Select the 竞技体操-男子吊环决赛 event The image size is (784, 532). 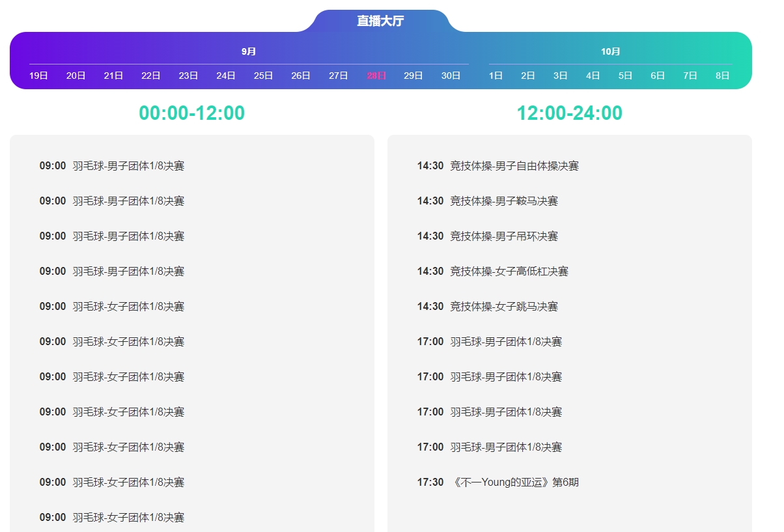[x=503, y=236]
